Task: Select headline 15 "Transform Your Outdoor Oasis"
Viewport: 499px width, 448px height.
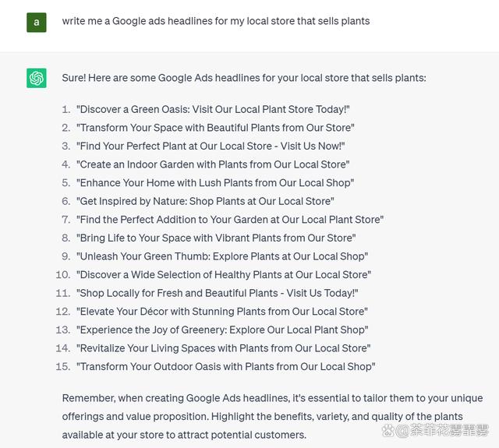Action: coord(225,367)
